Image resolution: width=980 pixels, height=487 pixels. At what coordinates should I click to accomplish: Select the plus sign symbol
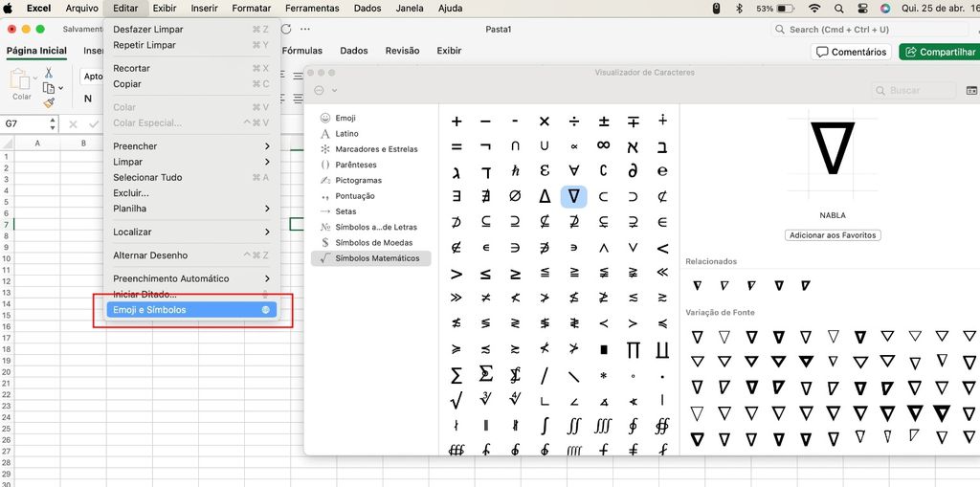click(457, 122)
